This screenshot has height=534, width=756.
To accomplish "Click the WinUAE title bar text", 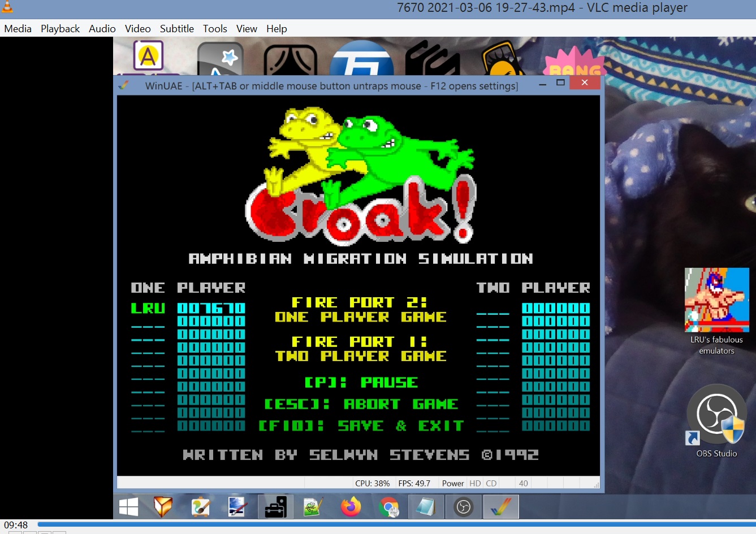I will [x=331, y=86].
